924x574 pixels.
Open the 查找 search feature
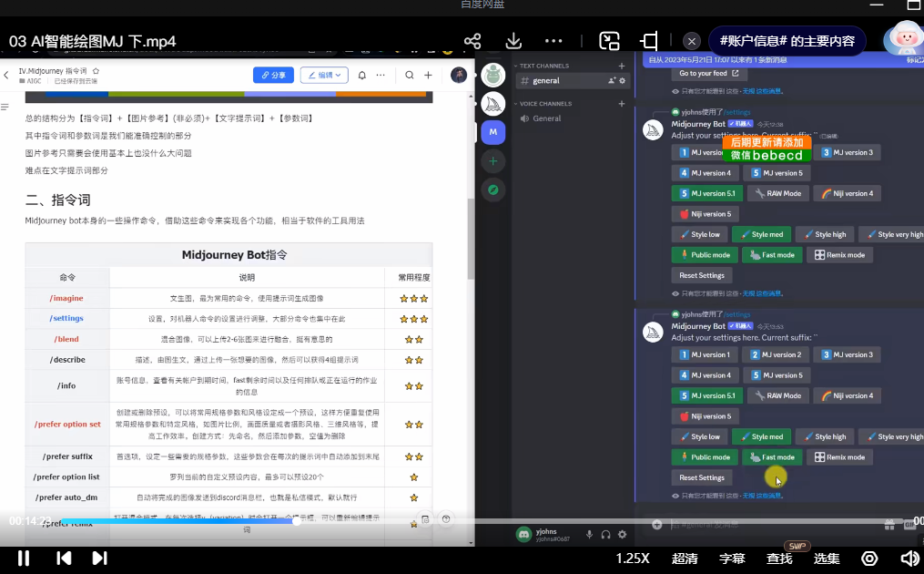779,559
